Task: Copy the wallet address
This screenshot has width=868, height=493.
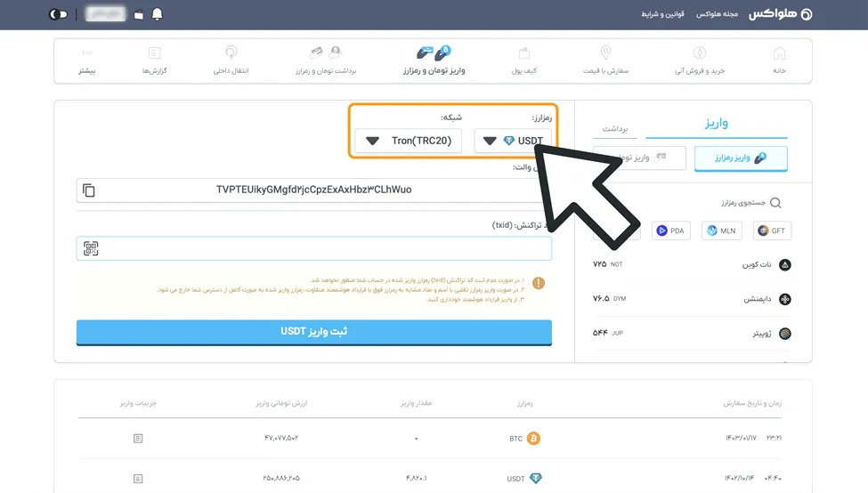Action: (x=88, y=190)
